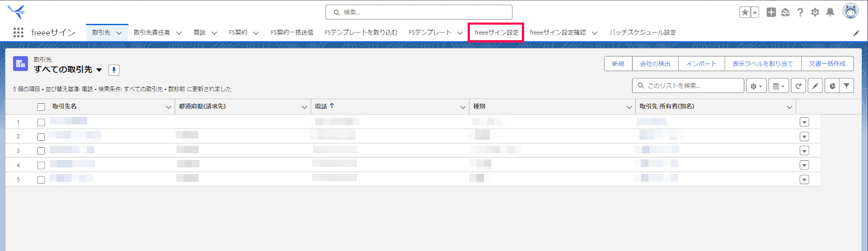This screenshot has width=868, height=251.
Task: Open the freeeサイン設定確認 tab
Action: click(x=558, y=33)
